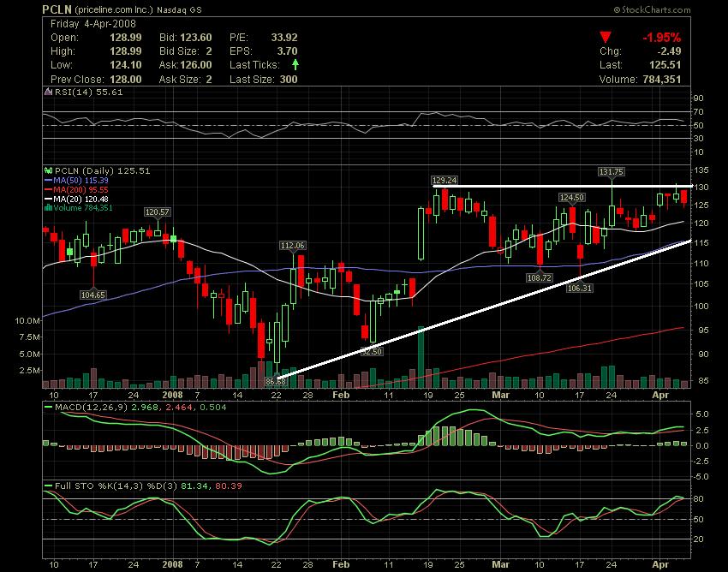
Task: Click the Low value 124.10
Action: 126,65
